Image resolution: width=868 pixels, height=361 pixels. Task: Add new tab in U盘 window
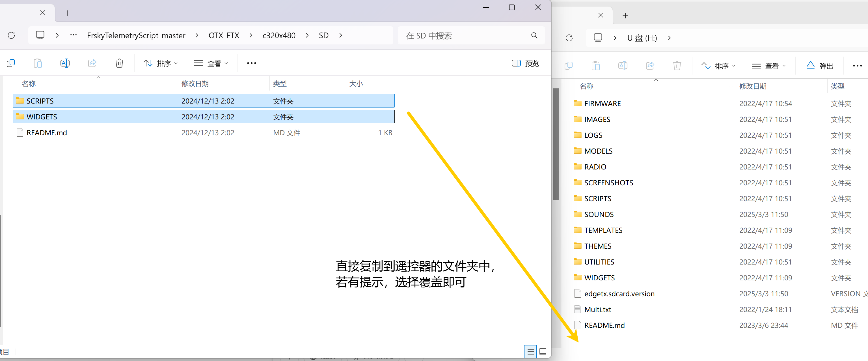[x=625, y=16]
